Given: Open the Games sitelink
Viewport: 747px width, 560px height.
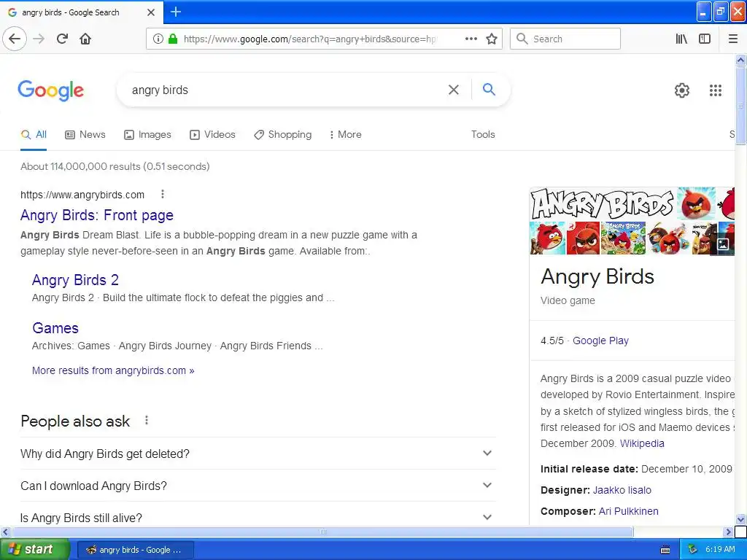Looking at the screenshot, I should [x=55, y=328].
